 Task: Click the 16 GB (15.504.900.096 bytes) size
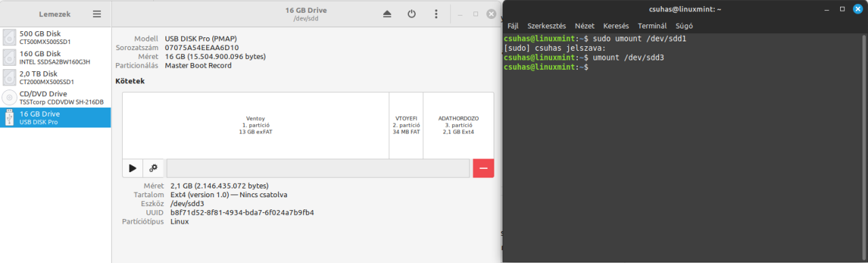(x=215, y=57)
